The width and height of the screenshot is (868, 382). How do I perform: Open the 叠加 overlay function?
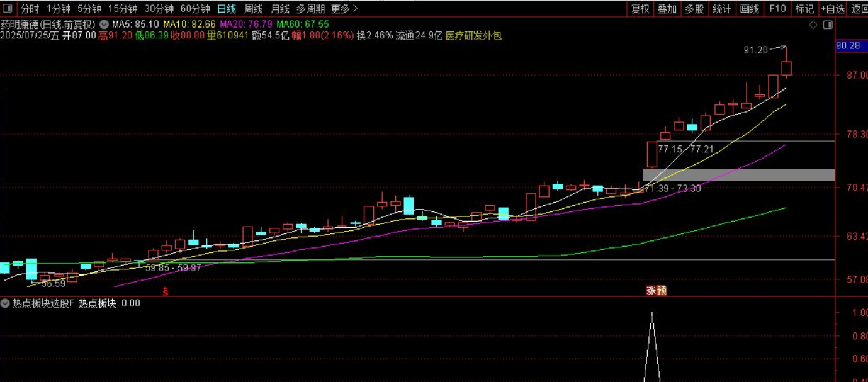click(667, 8)
